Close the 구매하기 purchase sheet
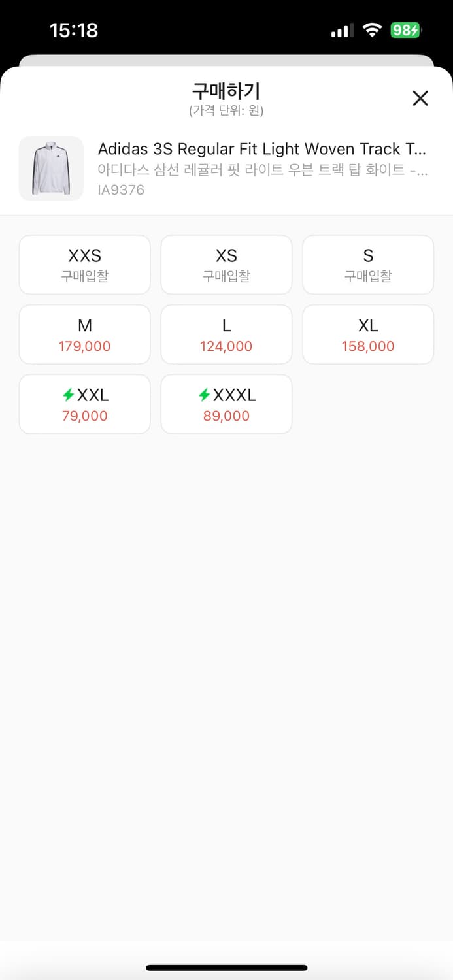 (420, 99)
